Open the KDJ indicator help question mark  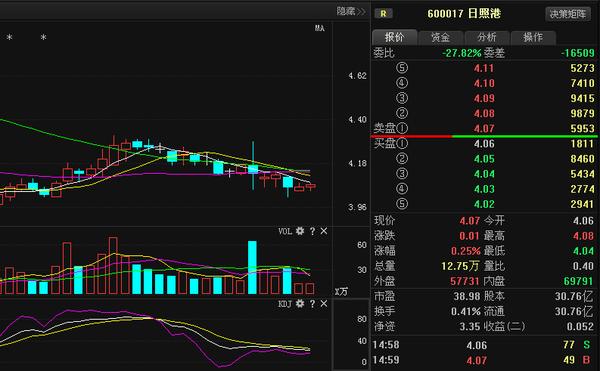(312, 304)
